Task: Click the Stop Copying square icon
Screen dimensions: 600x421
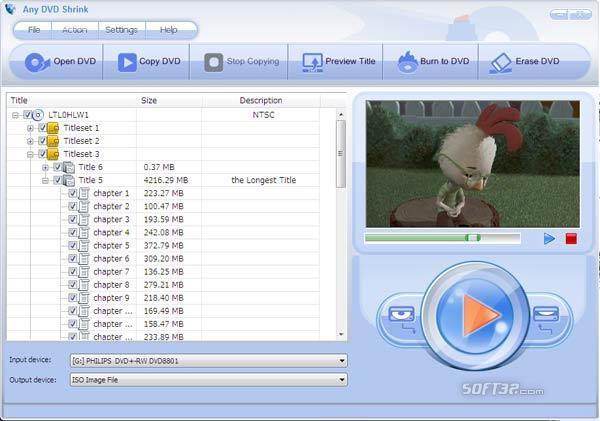Action: point(214,62)
